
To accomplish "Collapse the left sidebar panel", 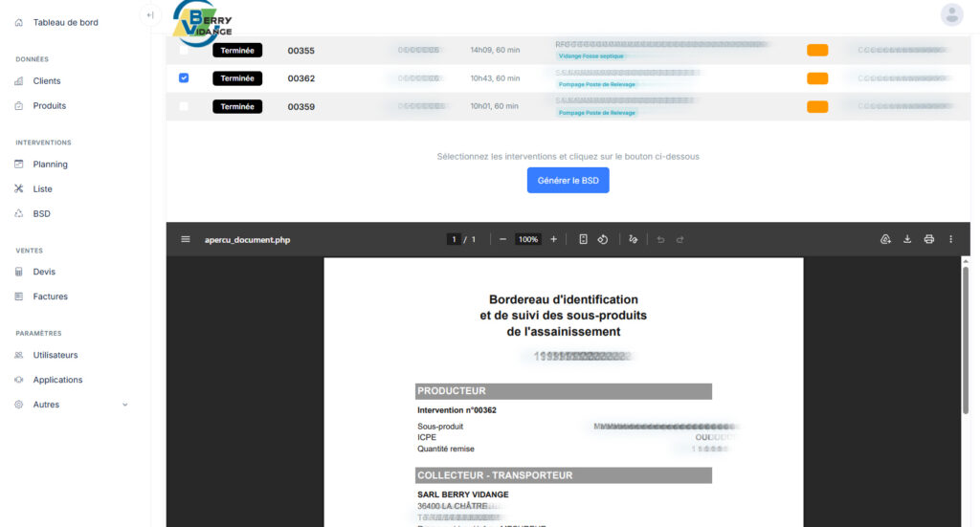I will (149, 14).
